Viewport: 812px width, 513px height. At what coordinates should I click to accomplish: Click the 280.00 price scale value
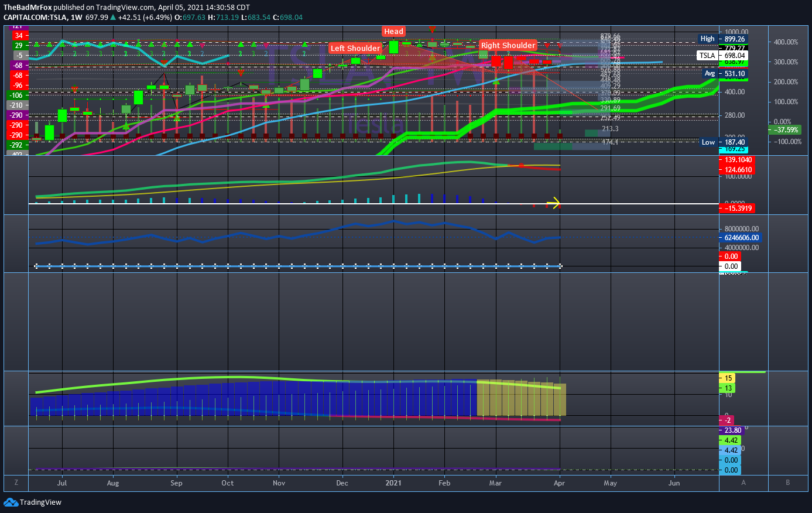(735, 115)
